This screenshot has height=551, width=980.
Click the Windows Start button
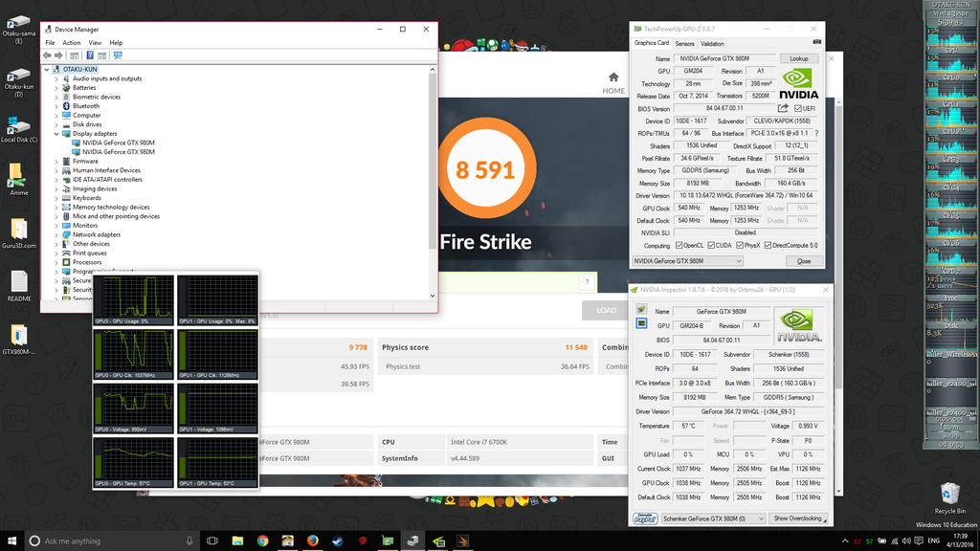(x=11, y=541)
